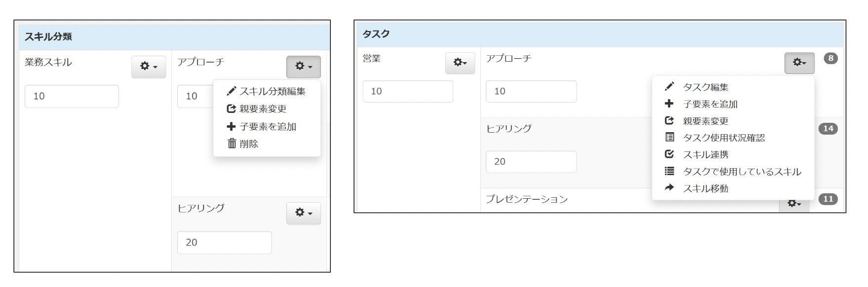Click arrow icon beside スキル移動
The image size is (868, 287).
pos(669,188)
